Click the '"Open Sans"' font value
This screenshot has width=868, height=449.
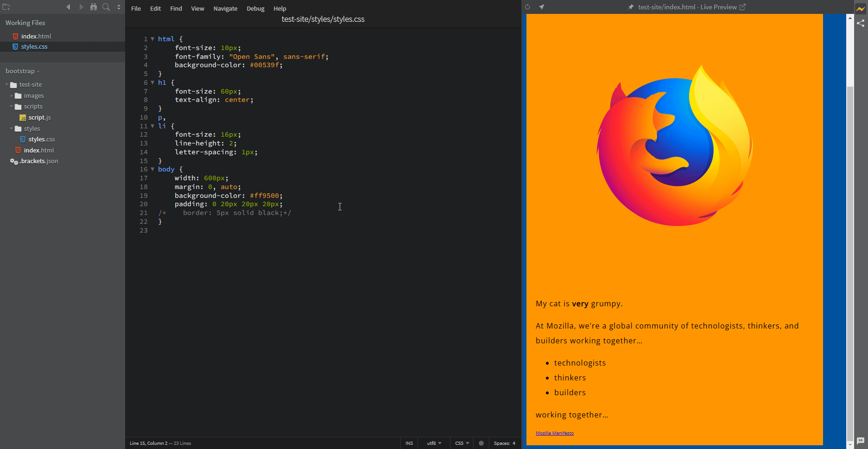coord(252,57)
